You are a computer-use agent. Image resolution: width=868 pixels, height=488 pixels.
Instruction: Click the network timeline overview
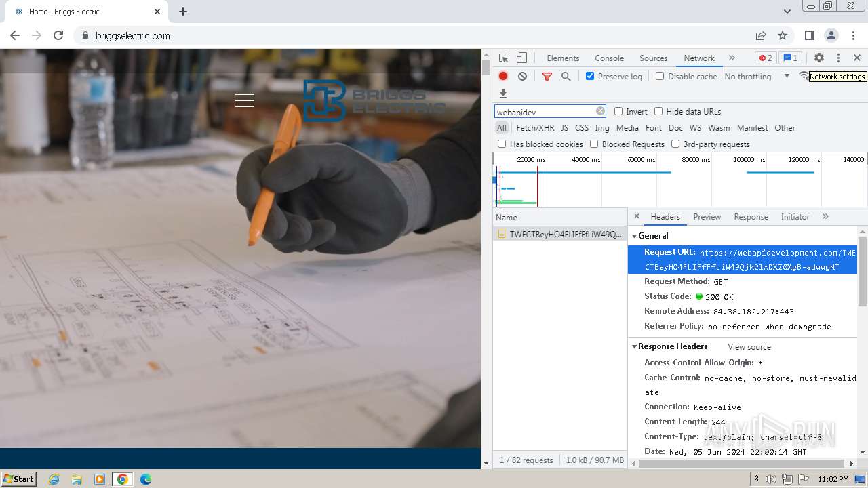679,180
